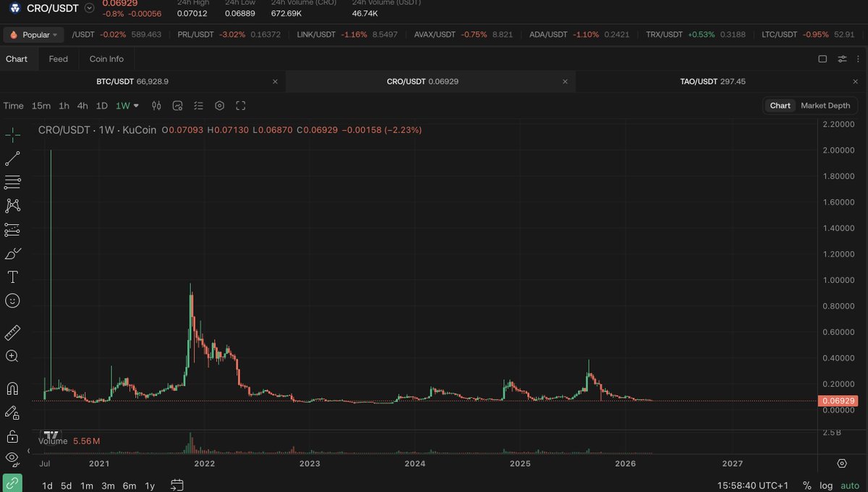Viewport: 868px width, 492px height.
Task: Toggle magnet mode for drawings
Action: click(x=12, y=389)
